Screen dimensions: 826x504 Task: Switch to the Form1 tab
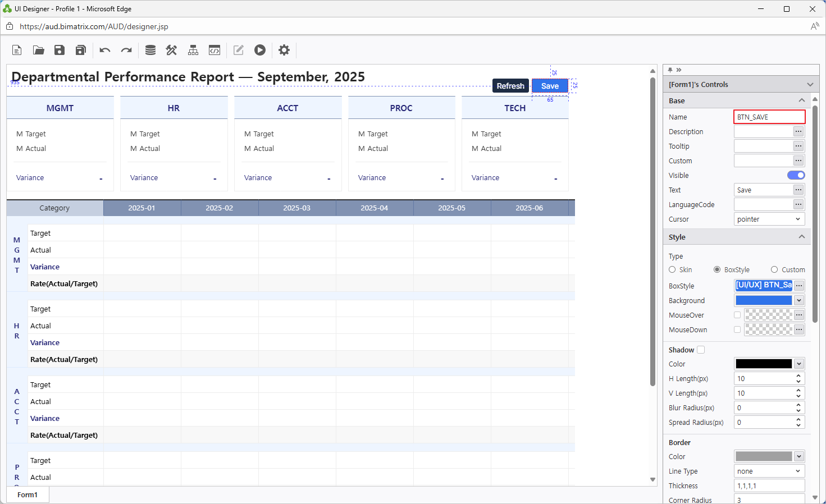tap(28, 494)
